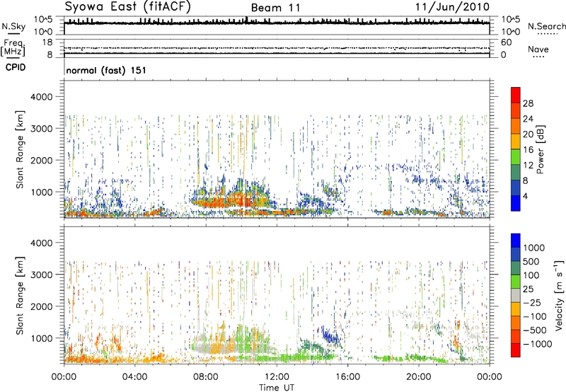Click the '3000' tick on power panel

[42, 129]
